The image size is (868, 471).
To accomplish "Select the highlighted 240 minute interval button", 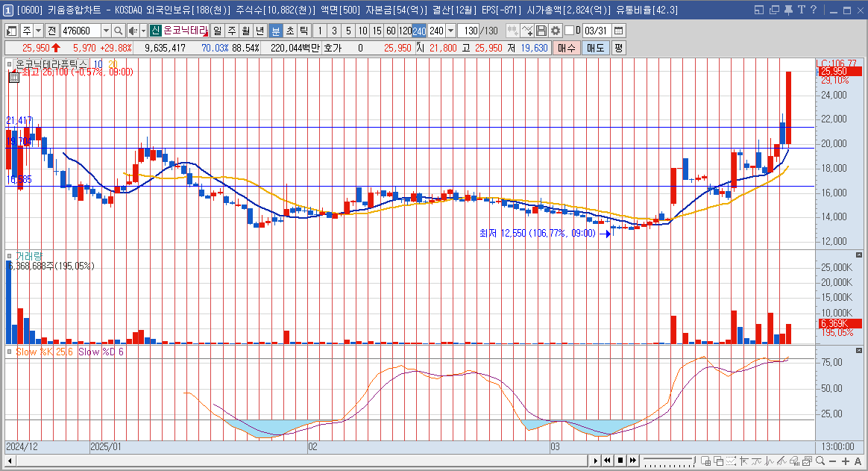I will (x=419, y=31).
